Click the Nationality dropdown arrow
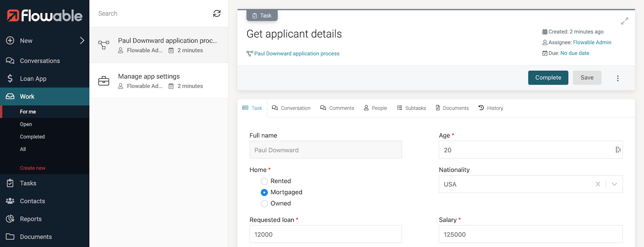Image resolution: width=644 pixels, height=247 pixels. coord(614,184)
